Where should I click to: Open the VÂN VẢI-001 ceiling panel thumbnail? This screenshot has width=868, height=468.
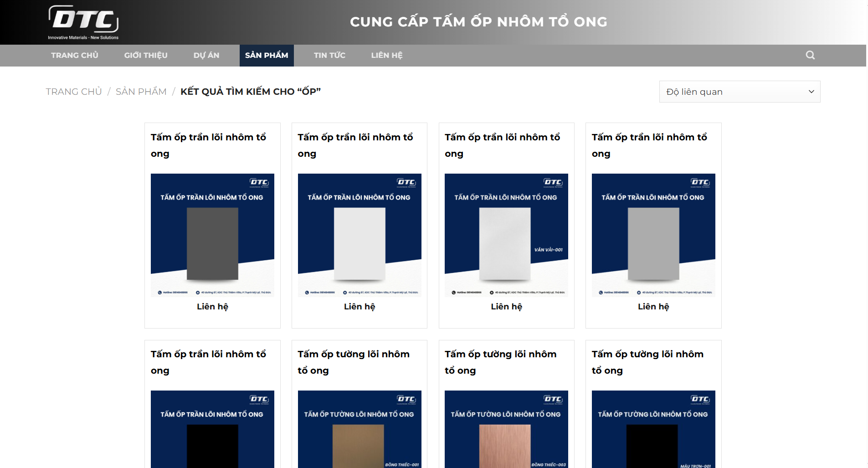tap(506, 235)
